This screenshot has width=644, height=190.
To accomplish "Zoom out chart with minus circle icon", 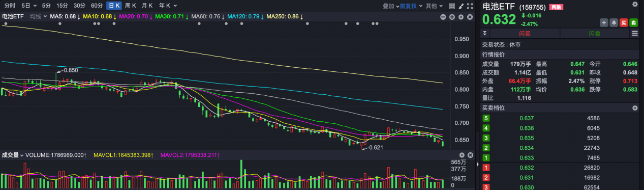I will [443, 17].
